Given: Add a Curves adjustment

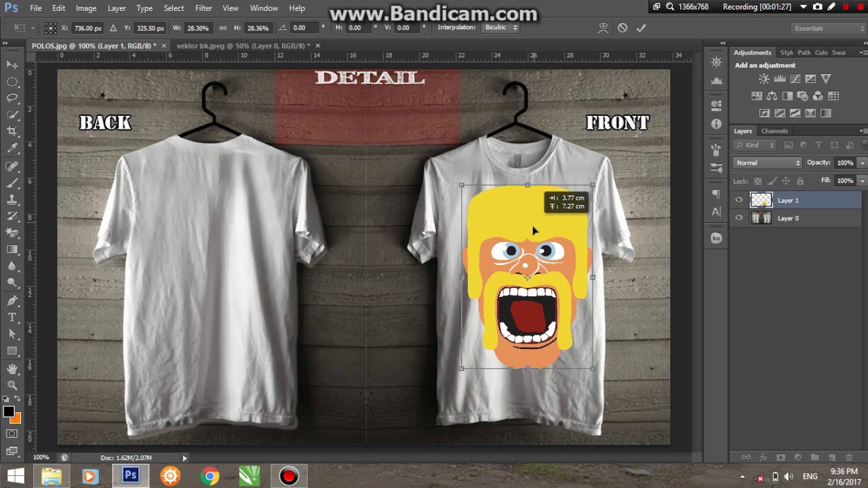Looking at the screenshot, I should click(x=795, y=79).
